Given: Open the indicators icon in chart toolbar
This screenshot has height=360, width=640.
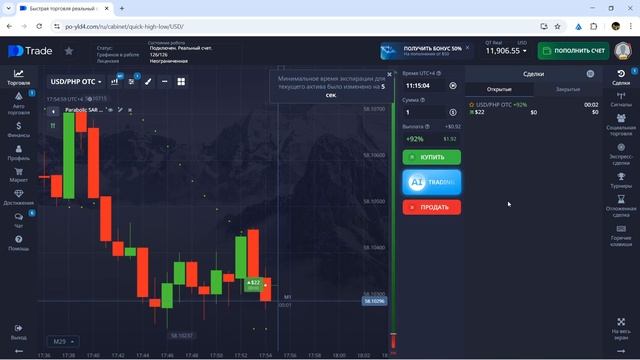Looking at the screenshot, I should coord(131,82).
